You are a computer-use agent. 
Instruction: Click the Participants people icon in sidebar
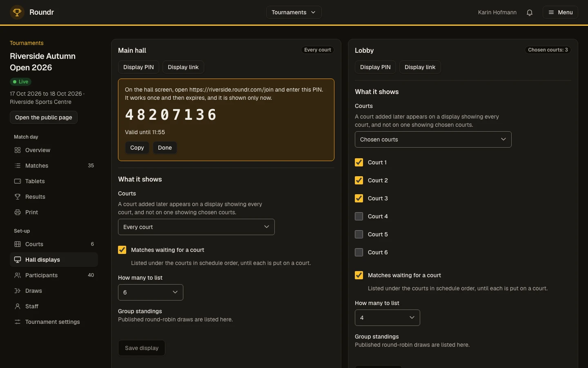(x=18, y=275)
